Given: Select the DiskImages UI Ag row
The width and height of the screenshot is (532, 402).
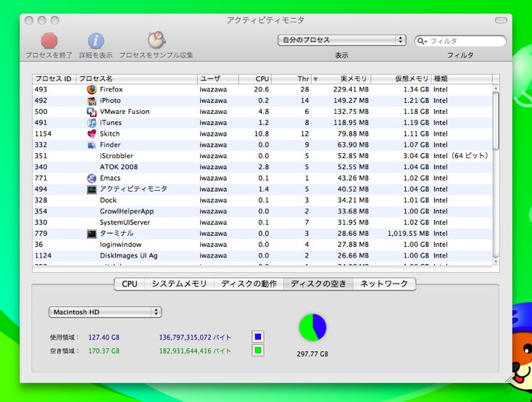Looking at the screenshot, I should pyautogui.click(x=262, y=256).
